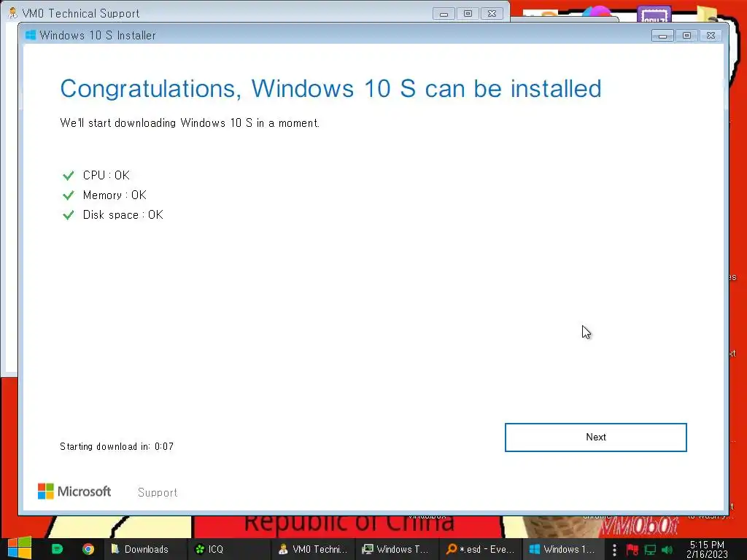
Task: Select Windows 1... installer taskbar item
Action: pos(563,549)
